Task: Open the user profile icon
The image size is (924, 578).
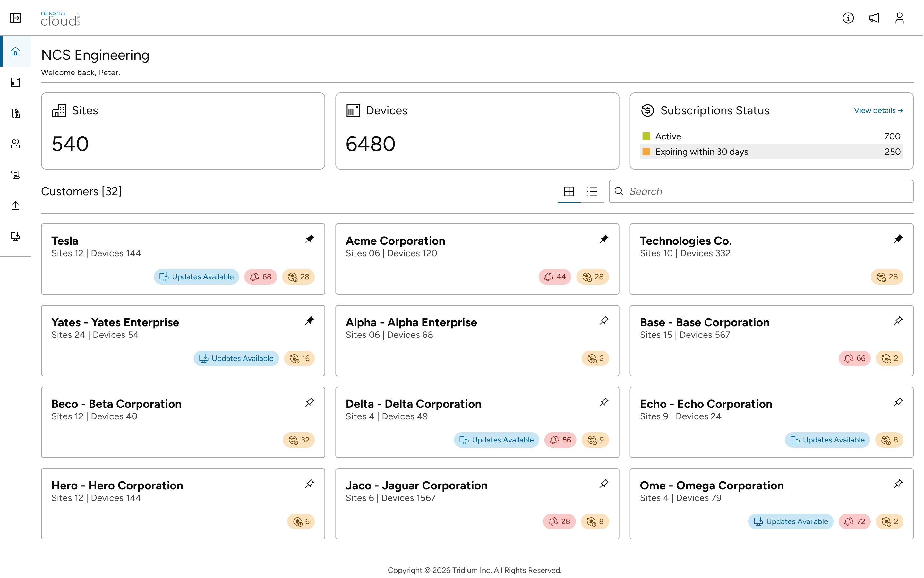Action: pyautogui.click(x=900, y=18)
